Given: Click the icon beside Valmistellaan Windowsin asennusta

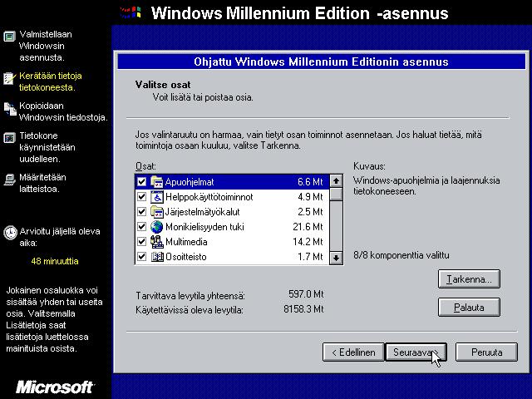Looking at the screenshot, I should 9,36.
